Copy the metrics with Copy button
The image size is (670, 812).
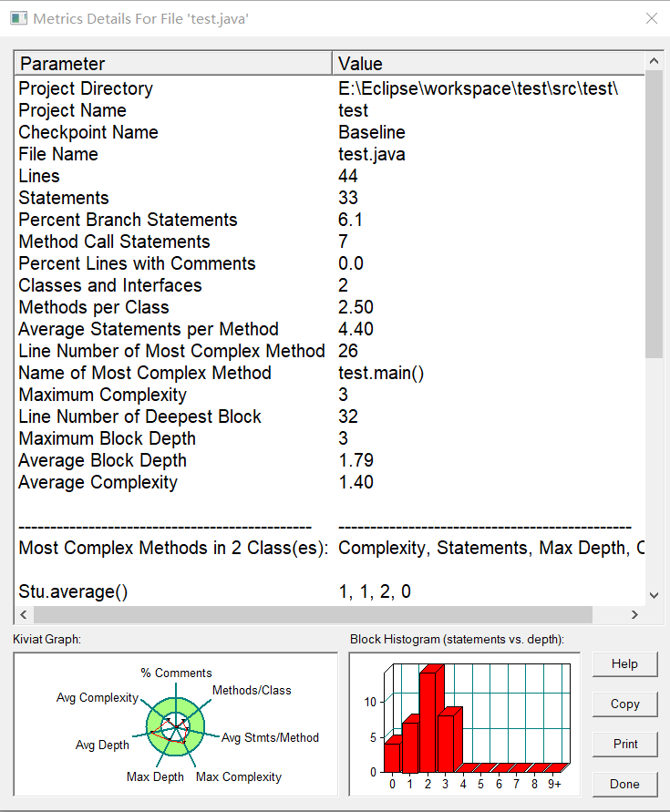pos(625,704)
